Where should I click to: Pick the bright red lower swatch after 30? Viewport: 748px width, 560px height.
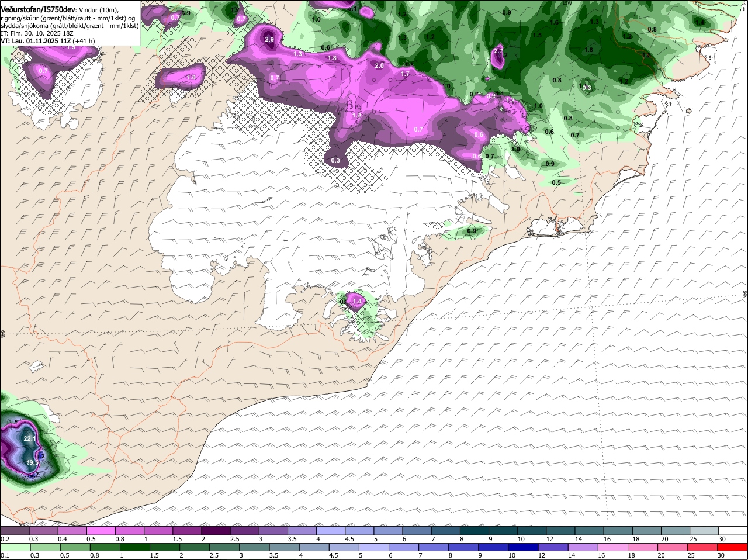(734, 547)
